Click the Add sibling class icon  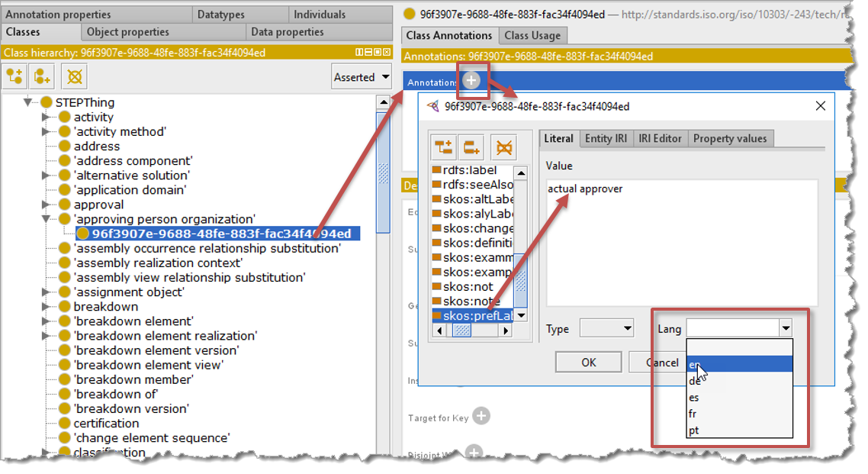click(x=43, y=76)
